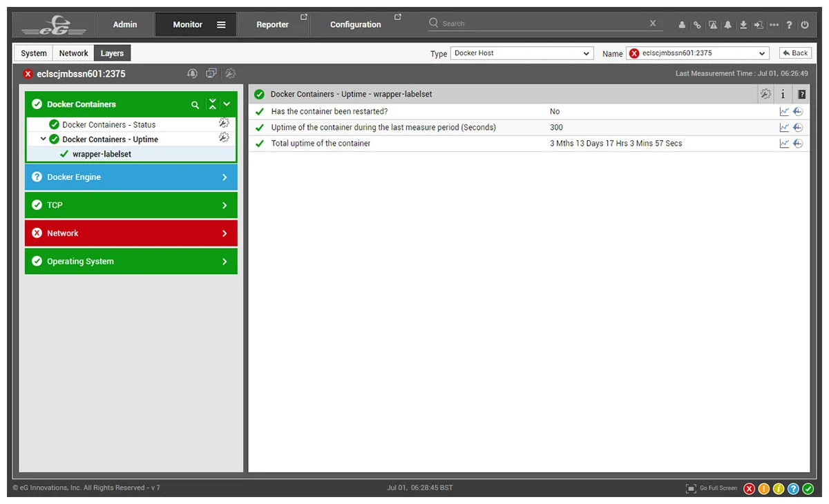Click 'Total uptime of the container' measure

(x=321, y=144)
